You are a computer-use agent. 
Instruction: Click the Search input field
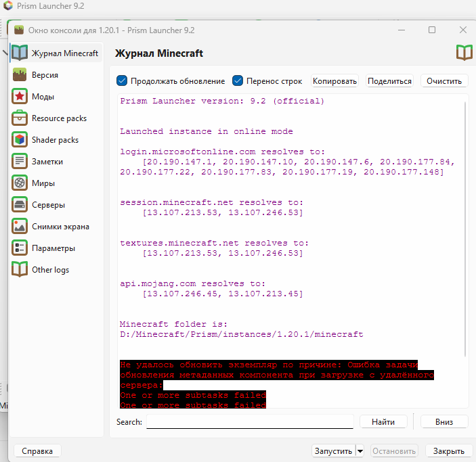coord(250,421)
